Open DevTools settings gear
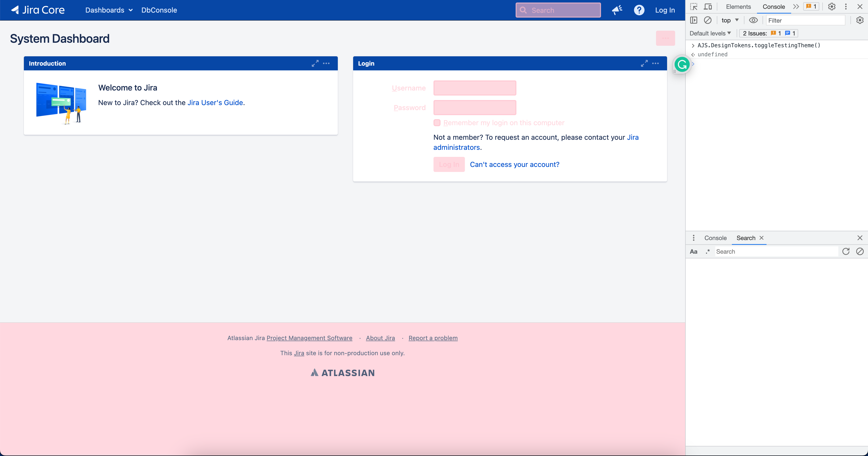Screen dimensions: 868x456 click(832, 6)
